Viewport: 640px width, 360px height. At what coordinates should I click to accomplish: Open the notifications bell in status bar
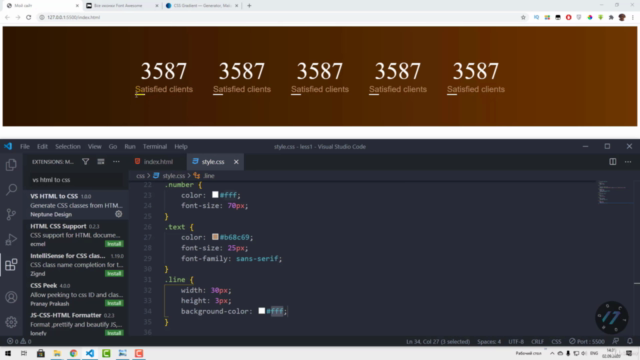coord(630,341)
